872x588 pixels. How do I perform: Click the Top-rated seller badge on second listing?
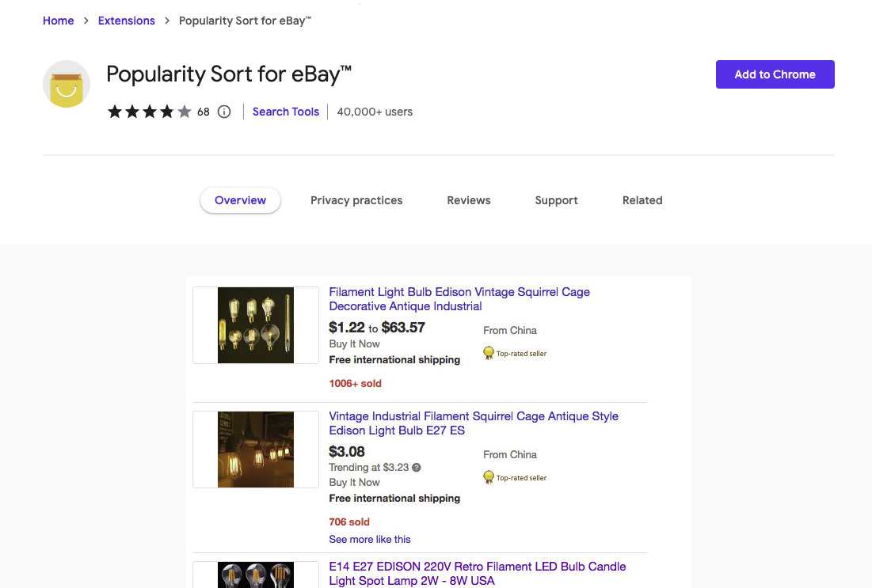click(489, 476)
